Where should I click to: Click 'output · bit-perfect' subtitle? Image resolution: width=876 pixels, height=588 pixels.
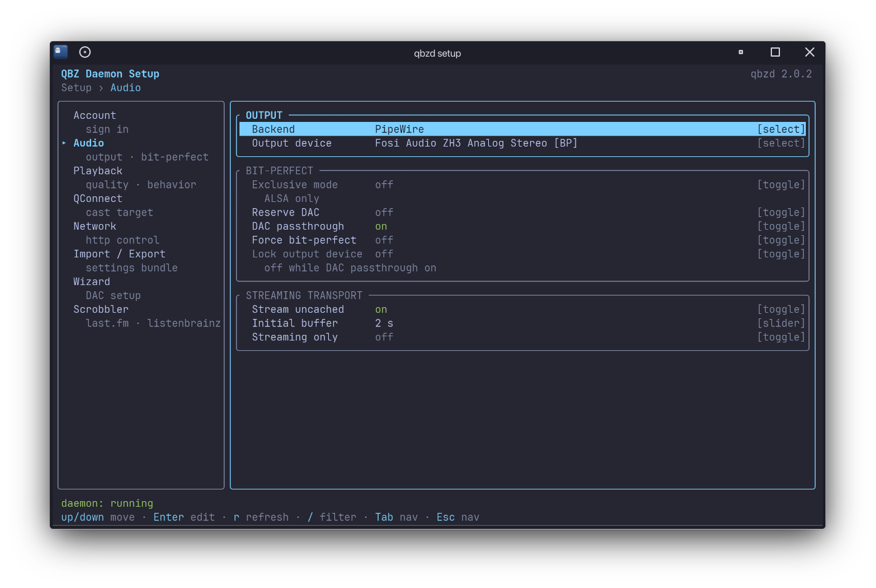coord(147,157)
